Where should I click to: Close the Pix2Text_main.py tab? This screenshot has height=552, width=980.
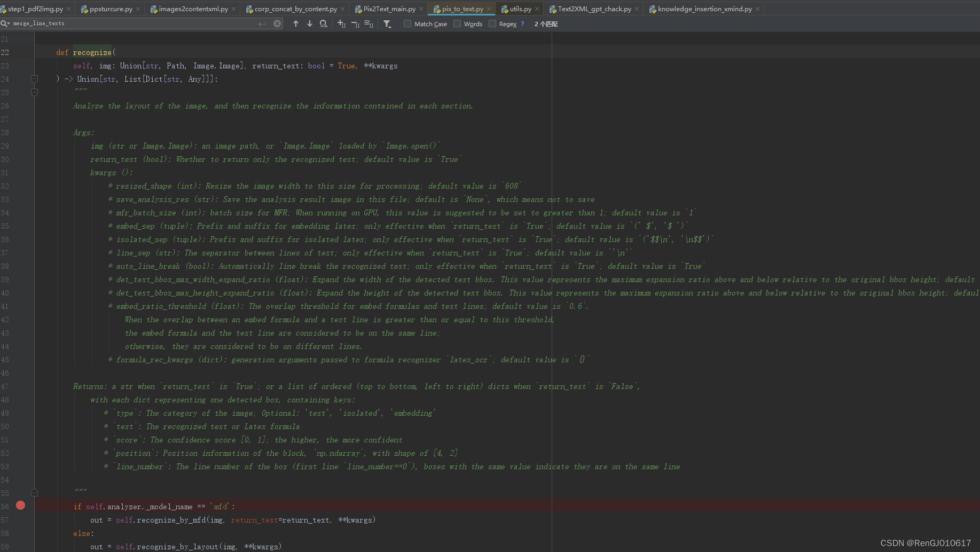[421, 9]
